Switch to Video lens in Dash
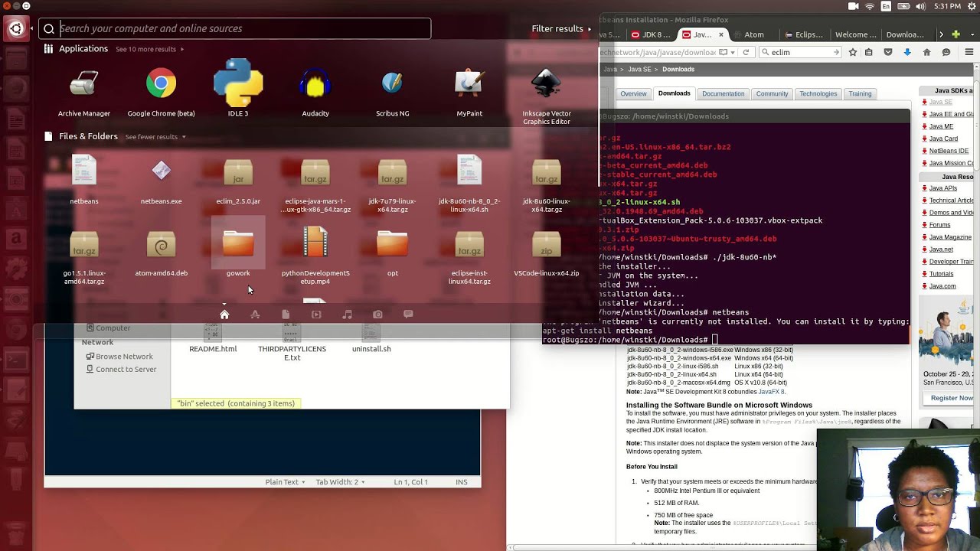 tap(316, 315)
